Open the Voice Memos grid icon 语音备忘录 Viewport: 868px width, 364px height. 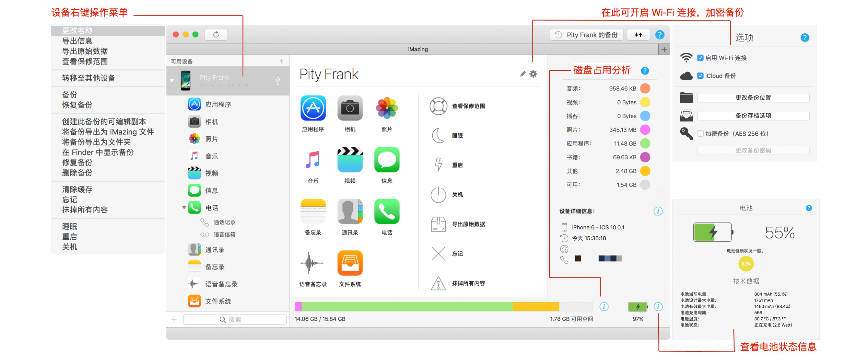coord(313,263)
